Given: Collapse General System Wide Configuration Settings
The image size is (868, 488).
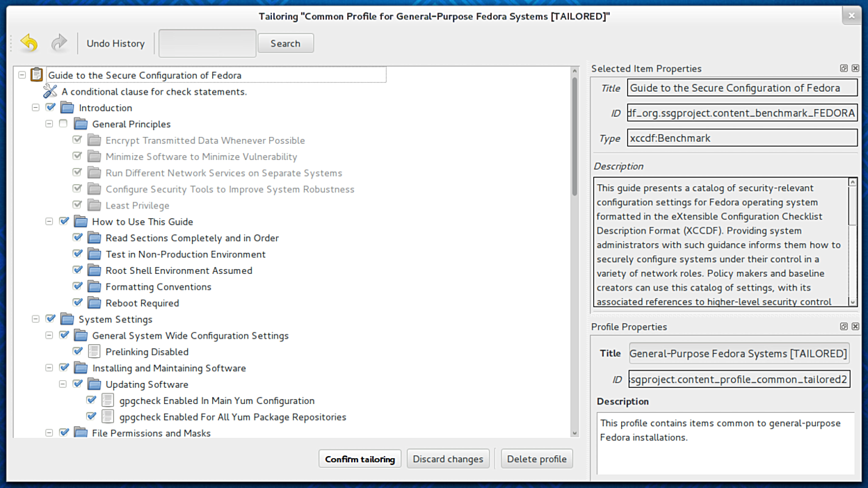Looking at the screenshot, I should tap(49, 335).
